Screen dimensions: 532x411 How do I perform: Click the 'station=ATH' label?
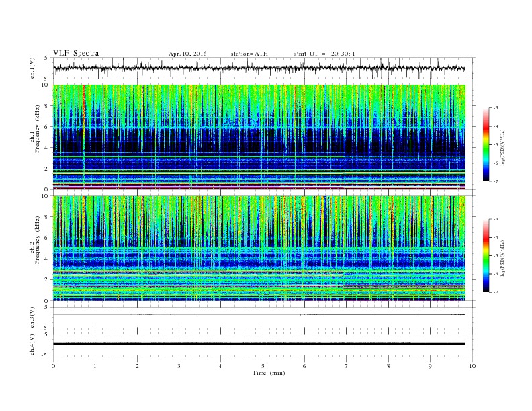coord(249,54)
